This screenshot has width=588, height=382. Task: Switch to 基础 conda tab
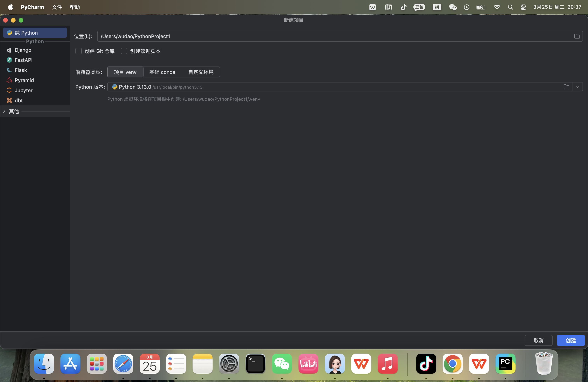click(x=162, y=72)
